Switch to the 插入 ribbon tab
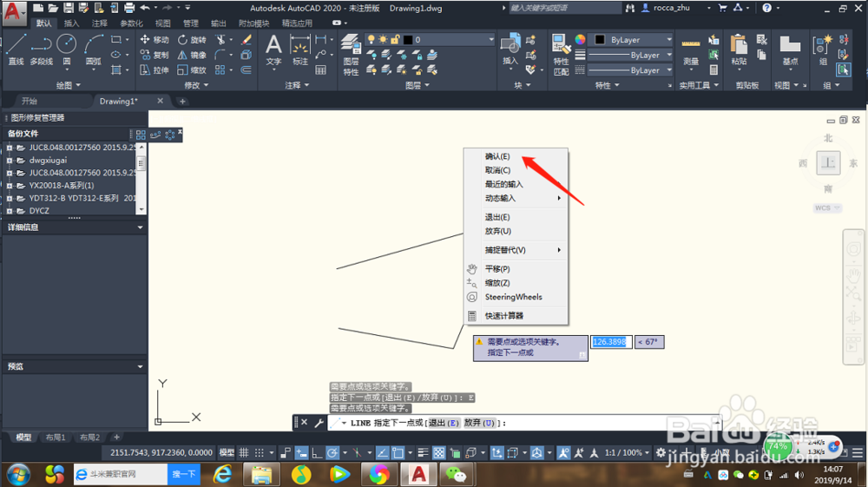868x487 pixels. point(71,23)
